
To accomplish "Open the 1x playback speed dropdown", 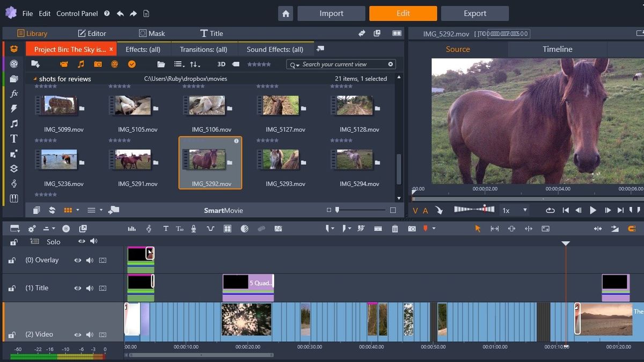I will (514, 211).
